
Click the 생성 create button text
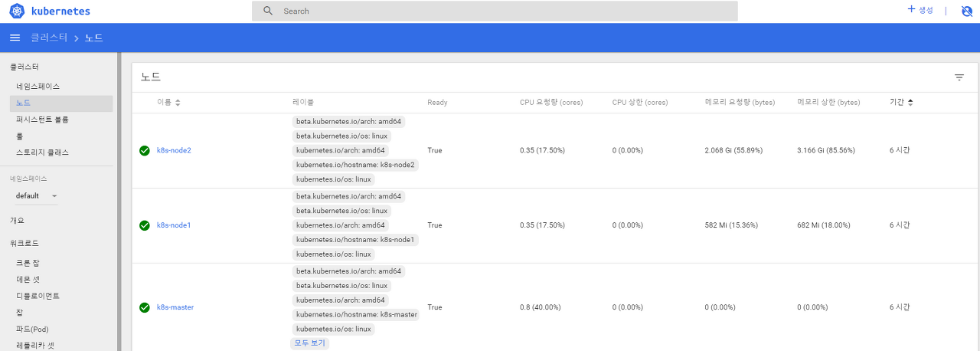coord(926,10)
